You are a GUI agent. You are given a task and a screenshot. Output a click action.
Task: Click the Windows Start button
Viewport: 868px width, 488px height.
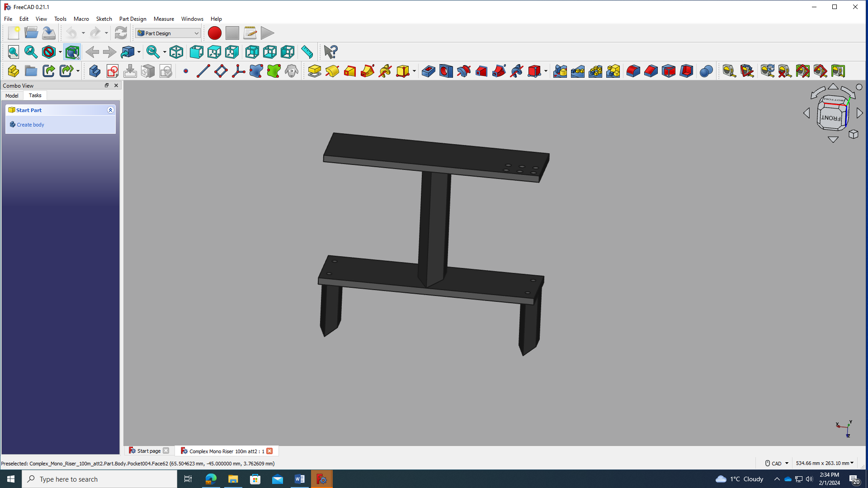pyautogui.click(x=11, y=479)
